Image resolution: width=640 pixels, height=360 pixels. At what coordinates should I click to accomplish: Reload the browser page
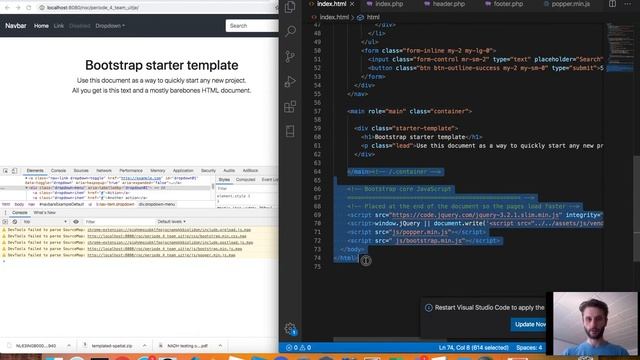[29, 8]
